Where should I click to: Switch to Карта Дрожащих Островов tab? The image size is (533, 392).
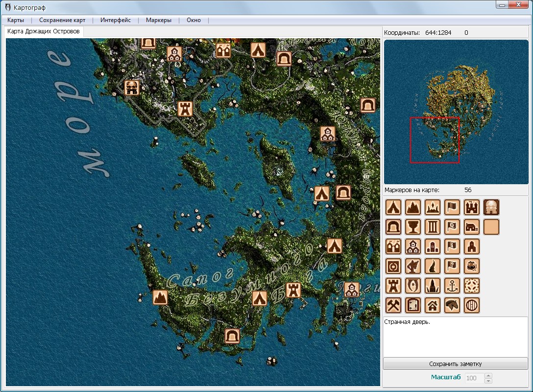tap(44, 31)
